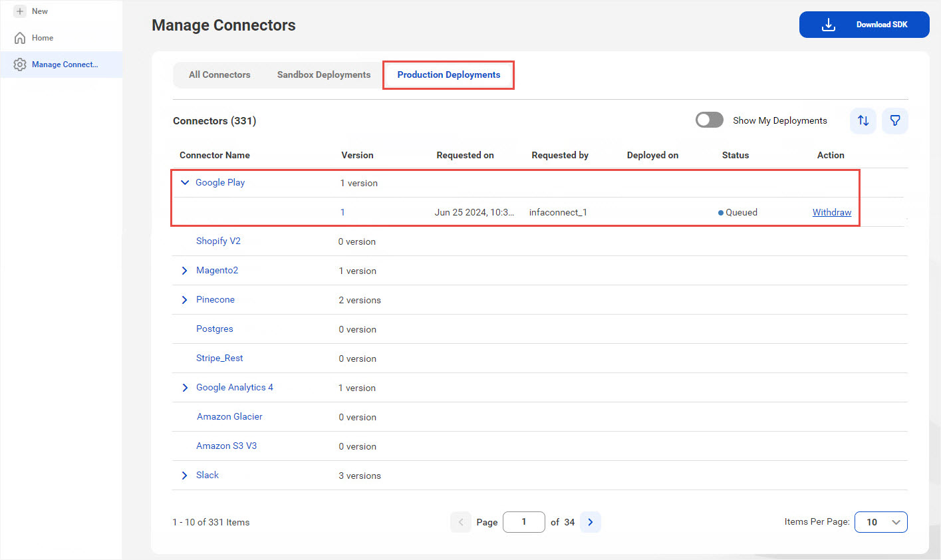Screen dimensions: 941x560
Task: Open the Shopify V2 connector
Action: [218, 241]
